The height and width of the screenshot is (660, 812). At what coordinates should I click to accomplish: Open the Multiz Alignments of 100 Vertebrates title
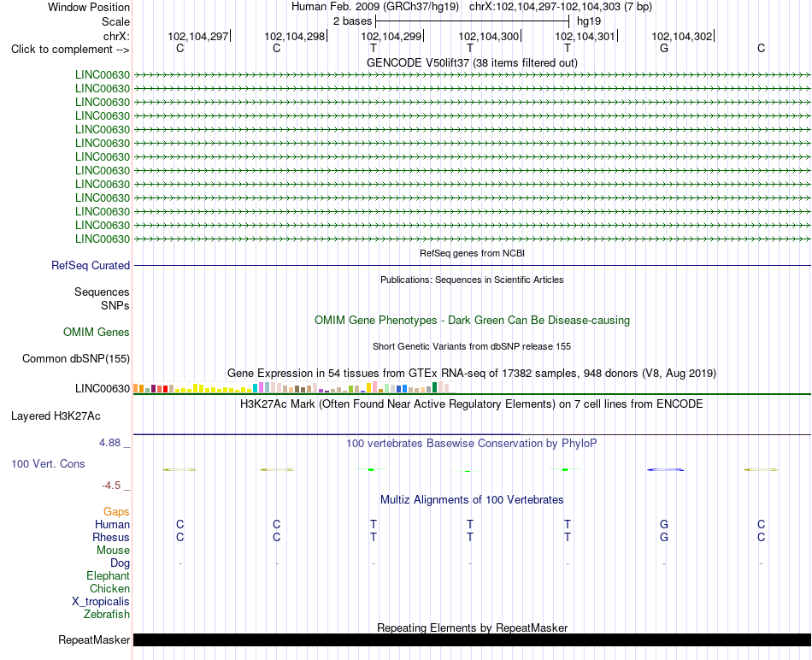pos(472,500)
